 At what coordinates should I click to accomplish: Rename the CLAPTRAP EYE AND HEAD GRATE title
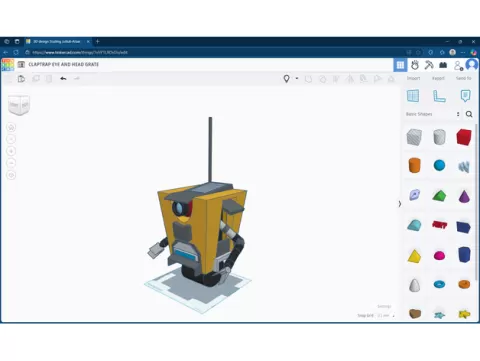[x=64, y=64]
